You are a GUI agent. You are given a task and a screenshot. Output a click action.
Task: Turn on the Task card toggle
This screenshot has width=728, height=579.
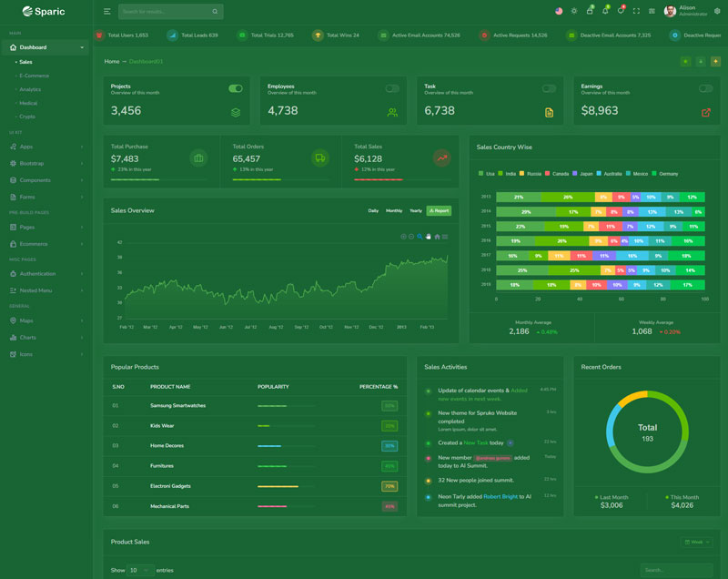click(x=549, y=88)
